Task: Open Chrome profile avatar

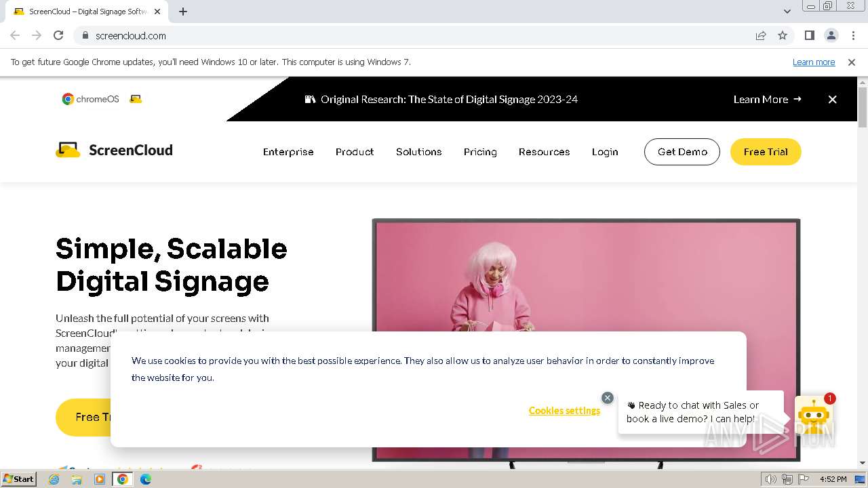Action: pyautogui.click(x=831, y=35)
